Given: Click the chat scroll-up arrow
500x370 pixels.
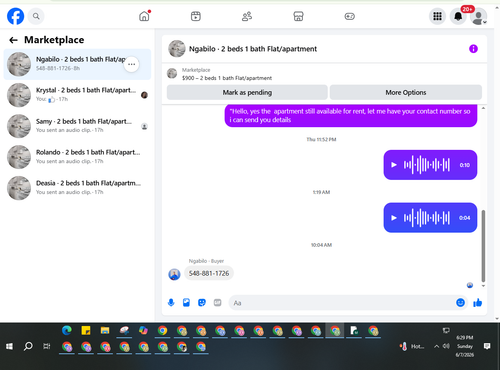Looking at the screenshot, I should tap(483, 108).
